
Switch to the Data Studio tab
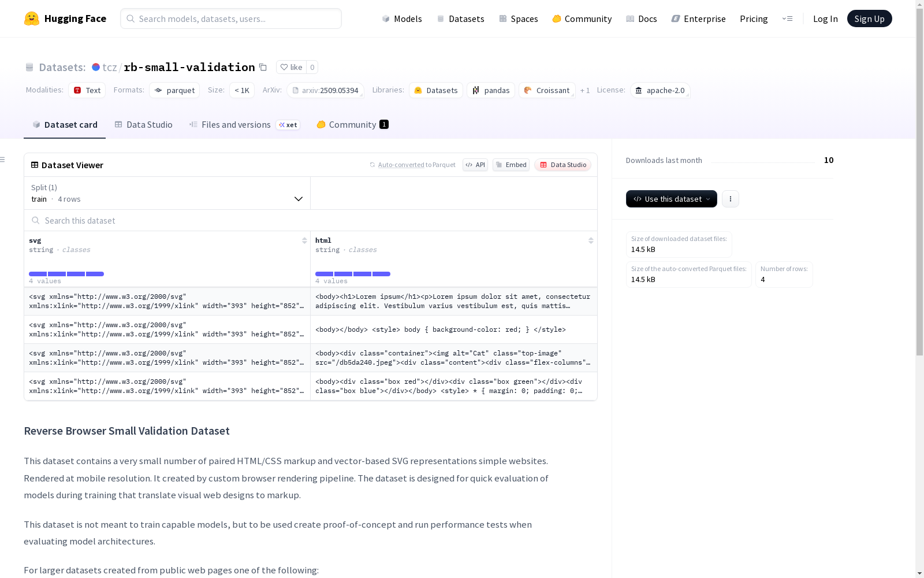144,124
